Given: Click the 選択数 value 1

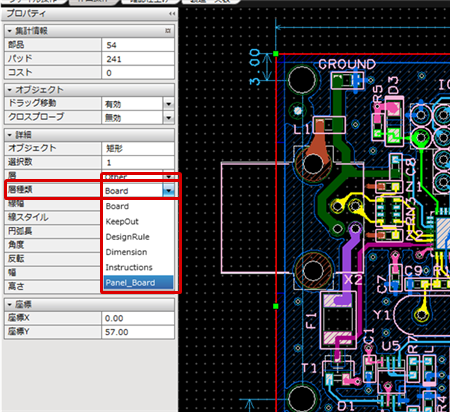Looking at the screenshot, I should point(138,162).
